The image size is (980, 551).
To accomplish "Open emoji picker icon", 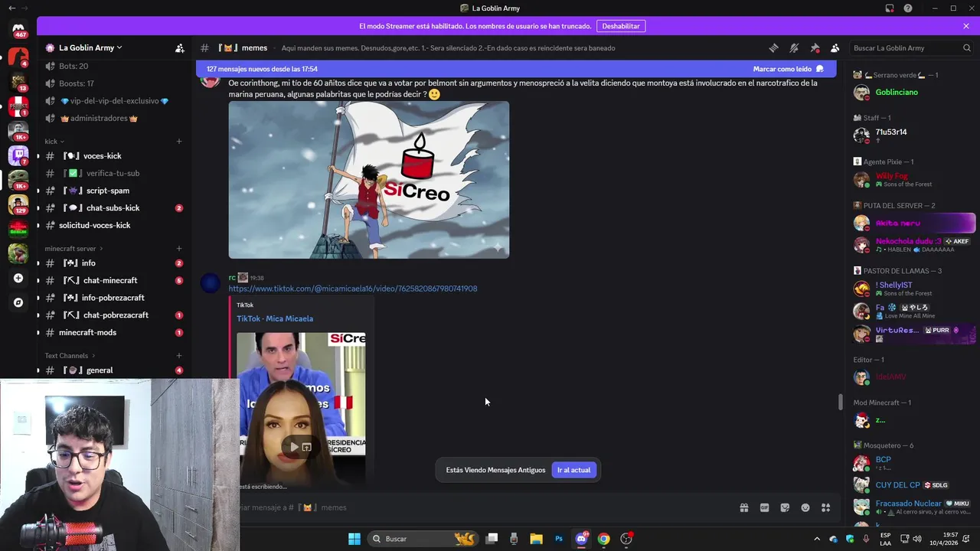I will 805,507.
